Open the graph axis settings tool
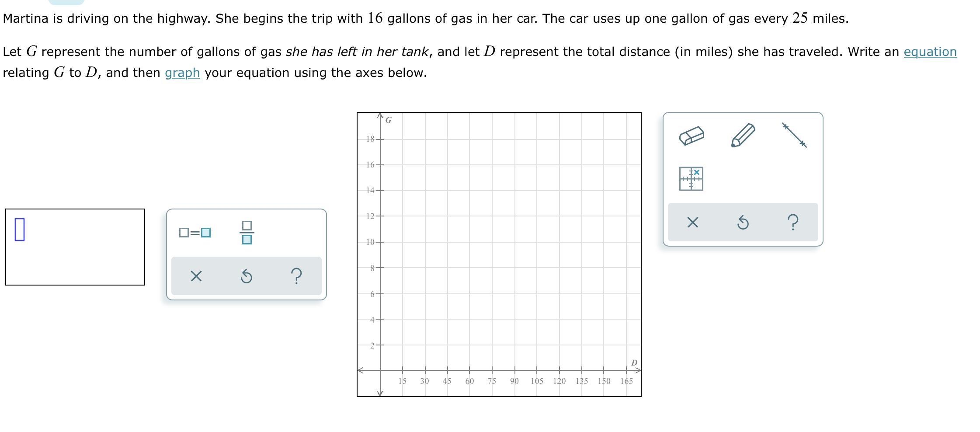The width and height of the screenshot is (980, 432). click(x=691, y=178)
